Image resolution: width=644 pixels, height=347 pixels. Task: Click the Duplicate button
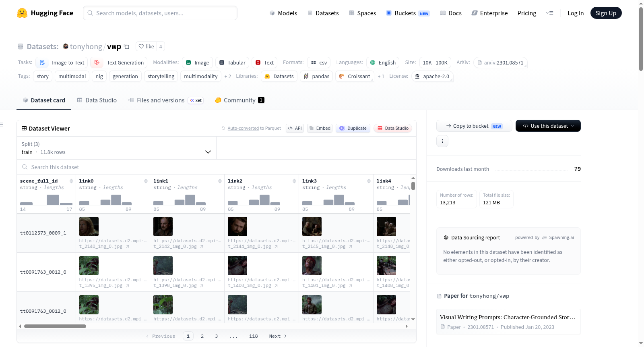(x=353, y=128)
